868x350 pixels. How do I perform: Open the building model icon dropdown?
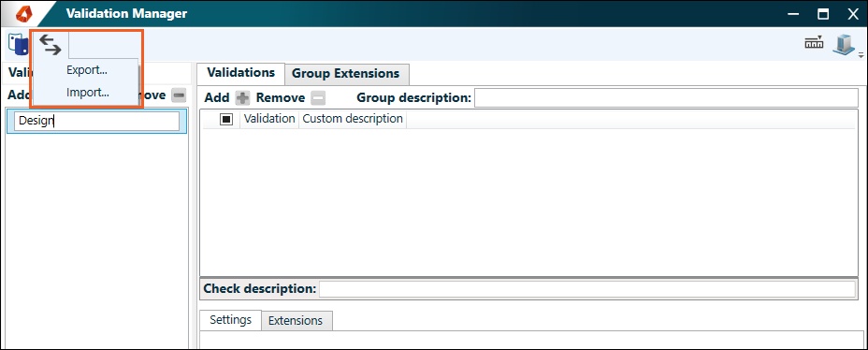click(x=844, y=45)
